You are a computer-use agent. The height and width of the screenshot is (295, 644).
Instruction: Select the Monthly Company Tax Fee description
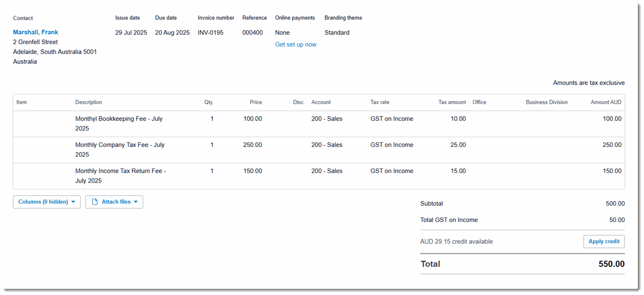pos(120,150)
